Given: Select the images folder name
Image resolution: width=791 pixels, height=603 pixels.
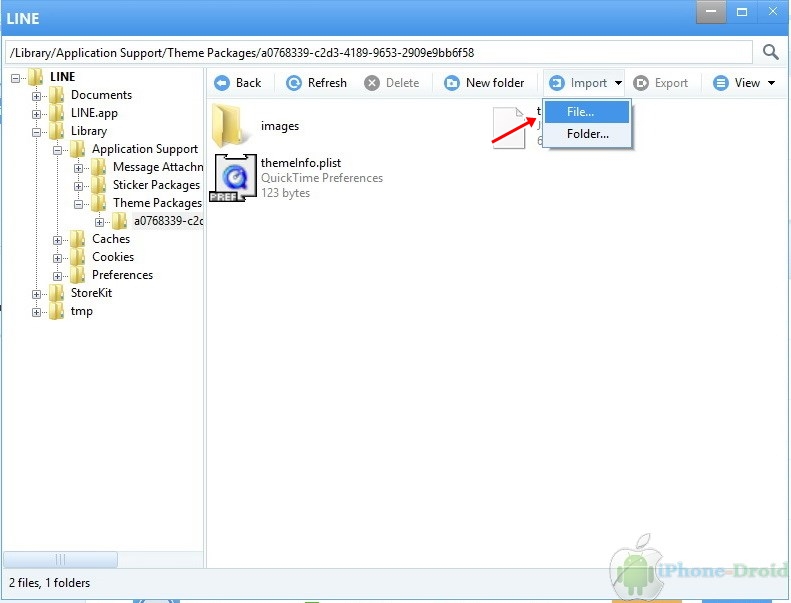Looking at the screenshot, I should [x=279, y=126].
